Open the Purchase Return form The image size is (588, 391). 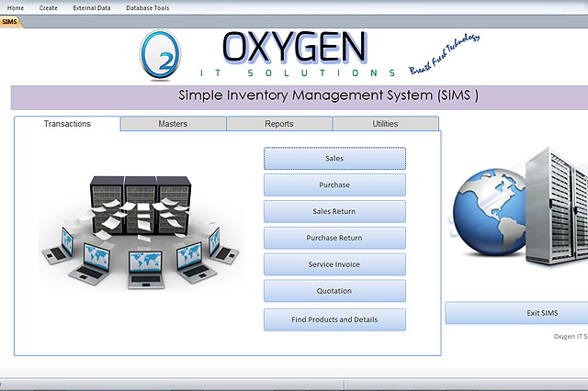click(334, 238)
